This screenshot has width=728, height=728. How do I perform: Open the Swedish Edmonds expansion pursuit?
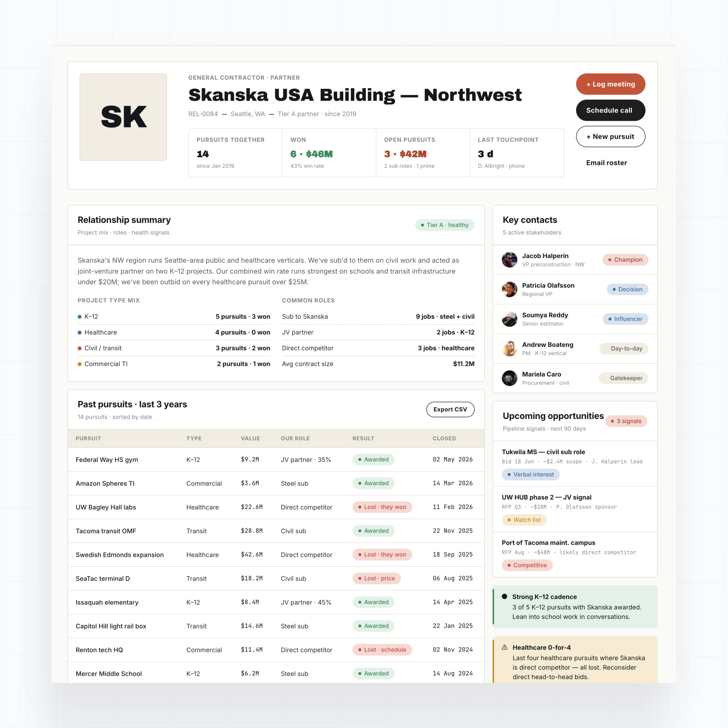point(276,555)
